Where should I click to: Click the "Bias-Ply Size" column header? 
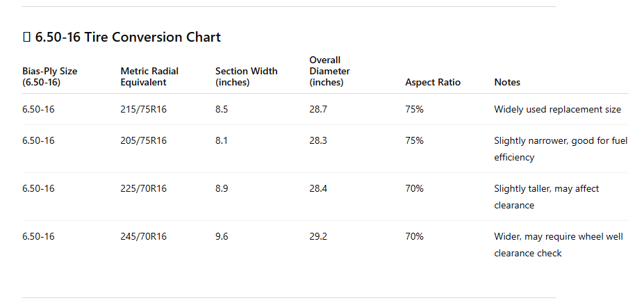pyautogui.click(x=50, y=76)
